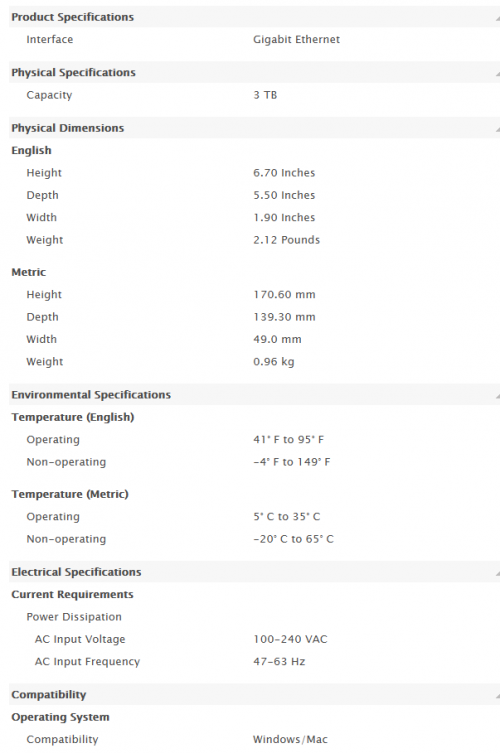The image size is (500, 753).
Task: Select the '1.90 Inches' width value
Action: (x=284, y=218)
